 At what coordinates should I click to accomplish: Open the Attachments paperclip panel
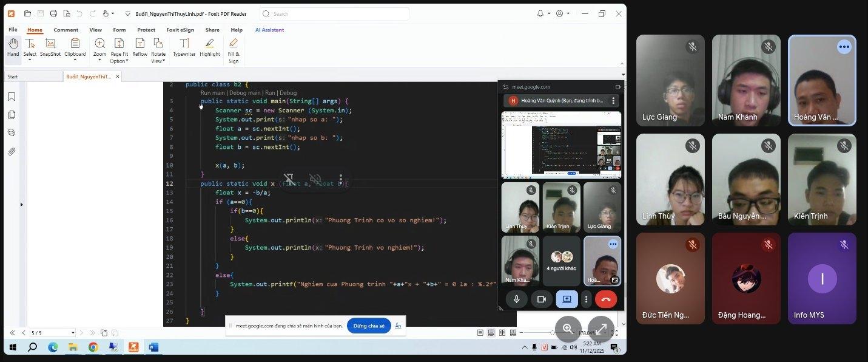tap(12, 151)
